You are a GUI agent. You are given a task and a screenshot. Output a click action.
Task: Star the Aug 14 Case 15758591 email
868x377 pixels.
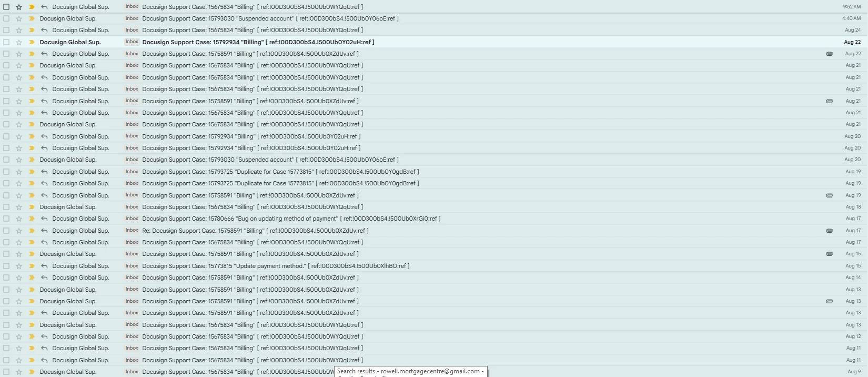19,277
